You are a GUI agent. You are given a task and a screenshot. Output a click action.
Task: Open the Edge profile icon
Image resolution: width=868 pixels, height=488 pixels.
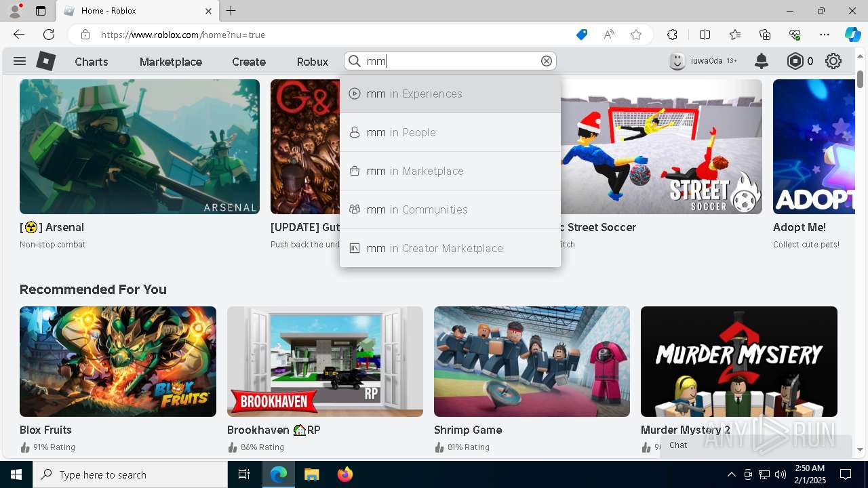point(15,11)
